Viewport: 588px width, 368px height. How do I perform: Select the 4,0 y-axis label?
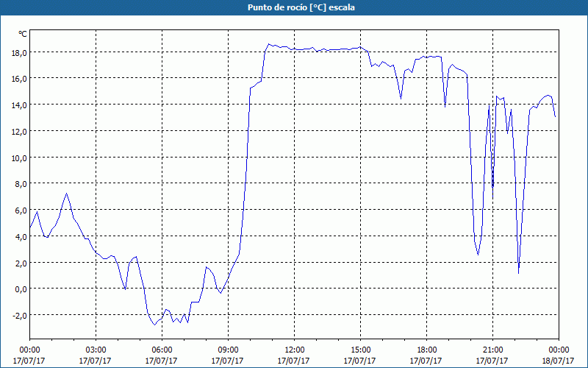click(21, 236)
